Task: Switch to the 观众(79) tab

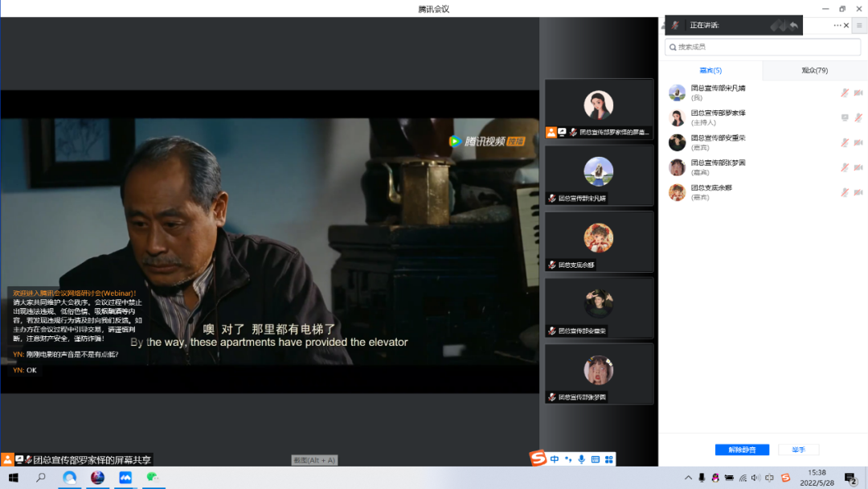Action: (x=814, y=71)
